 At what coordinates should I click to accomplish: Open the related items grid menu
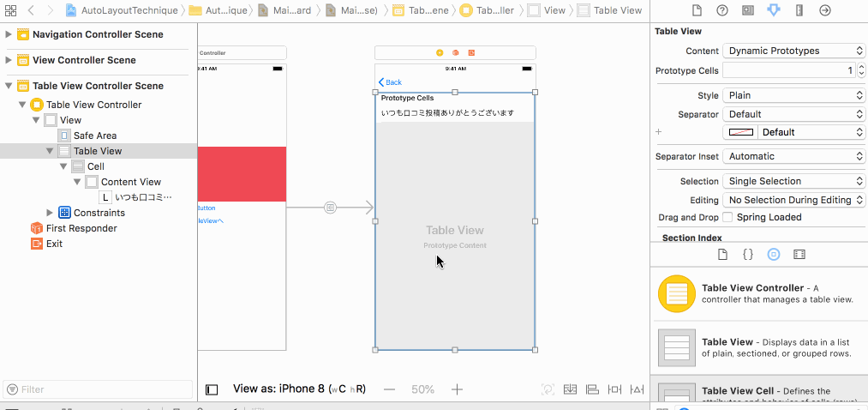pyautogui.click(x=10, y=10)
